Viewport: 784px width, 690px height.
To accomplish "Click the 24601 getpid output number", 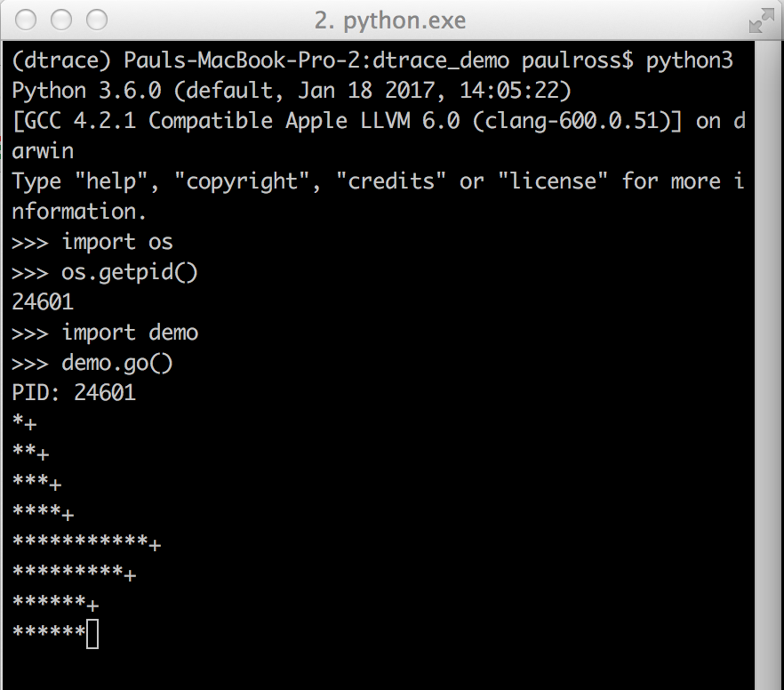I will (43, 302).
